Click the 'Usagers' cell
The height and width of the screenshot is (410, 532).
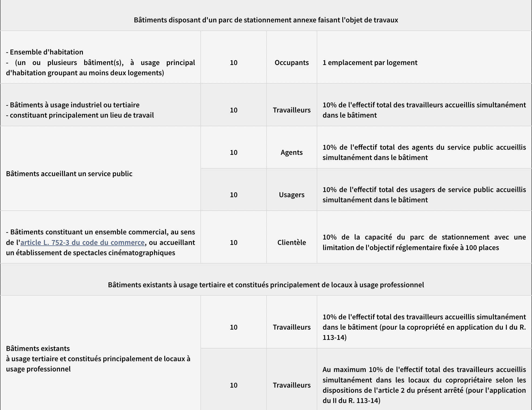point(292,195)
